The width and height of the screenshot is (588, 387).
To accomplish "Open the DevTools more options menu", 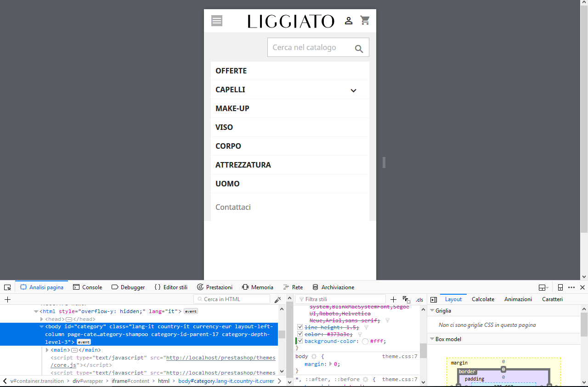I will click(571, 287).
